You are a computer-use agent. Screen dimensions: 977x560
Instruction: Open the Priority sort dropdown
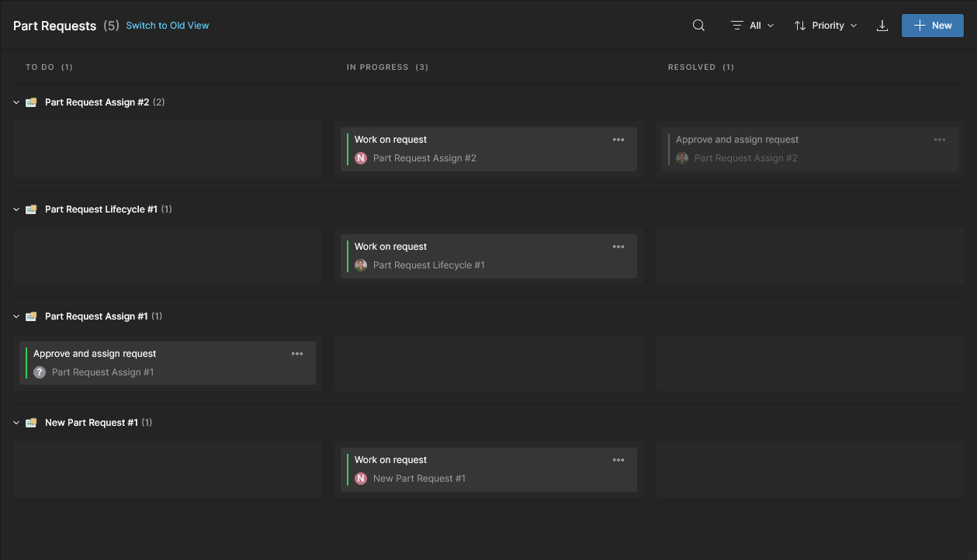(826, 26)
